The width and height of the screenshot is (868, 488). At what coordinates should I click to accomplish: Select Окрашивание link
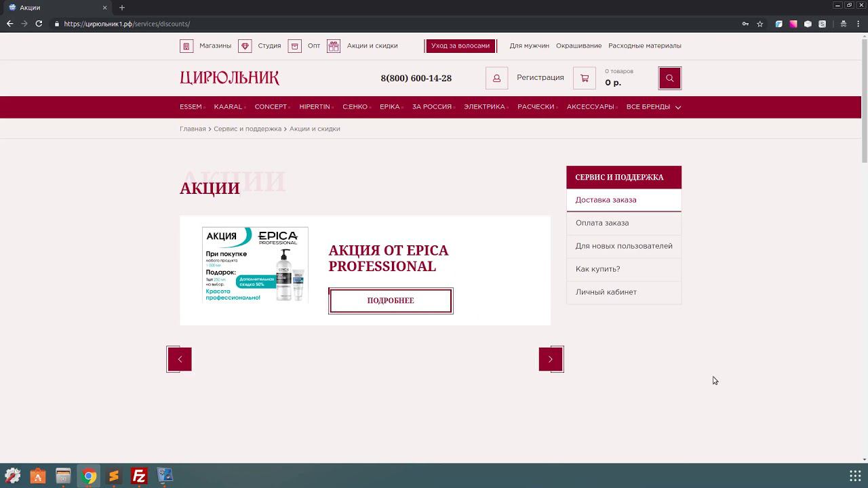tap(579, 46)
